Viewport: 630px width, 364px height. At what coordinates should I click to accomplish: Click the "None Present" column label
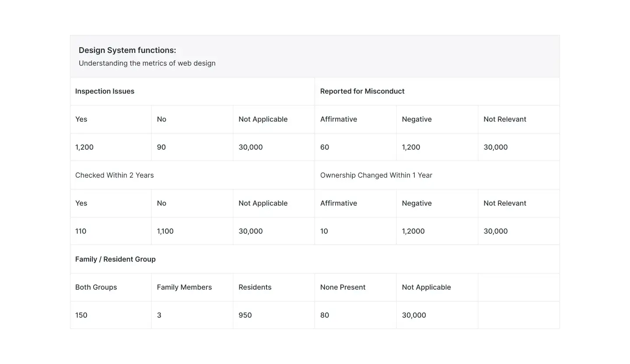pyautogui.click(x=343, y=287)
